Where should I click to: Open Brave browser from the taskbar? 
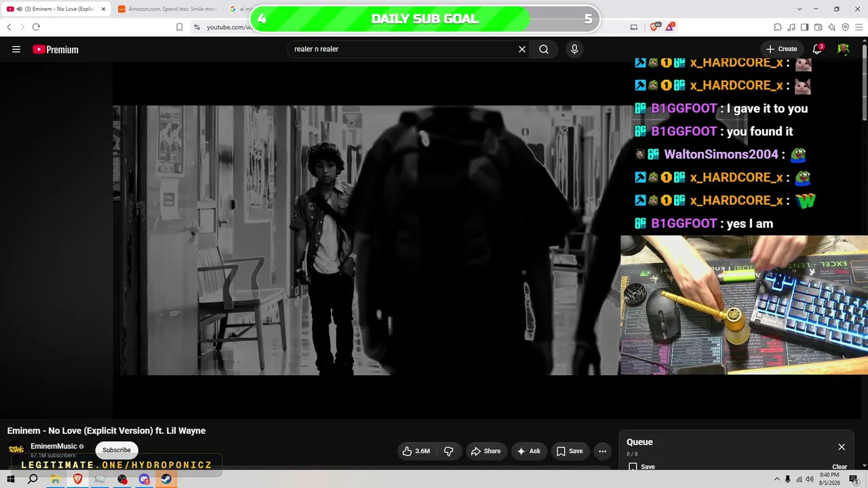coord(77,479)
